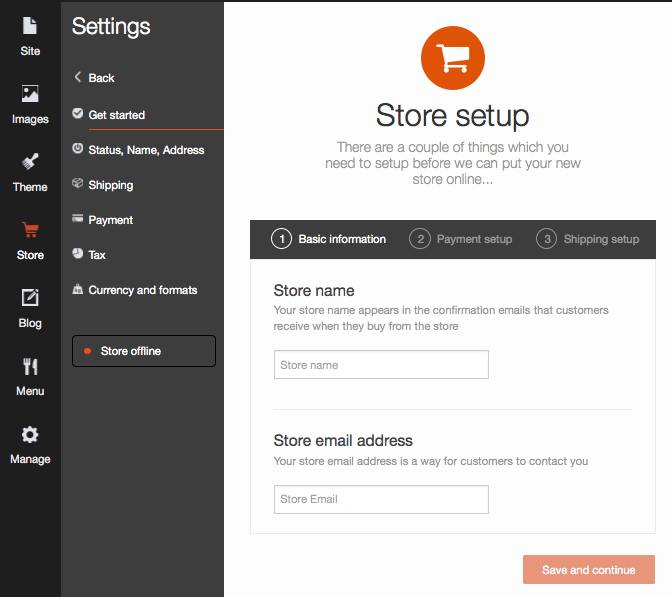Open the Manage gear icon
Screen dimensions: 672x597
tap(30, 435)
